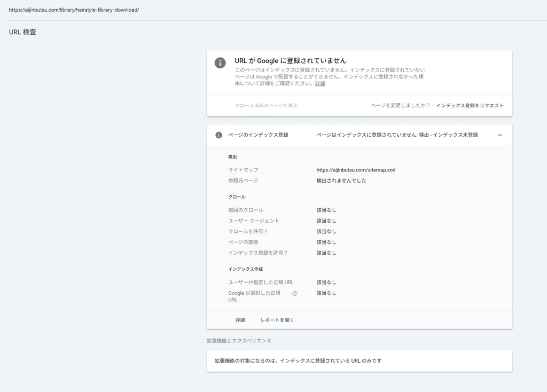The width and height of the screenshot is (547, 392).
Task: Click インデックス登録をリクエスト
Action: [x=470, y=105]
